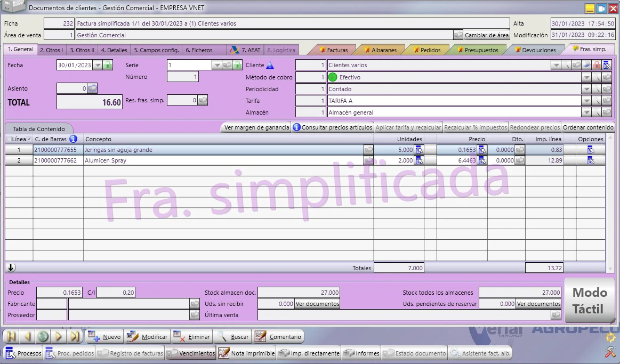Switch to the 4. Detalles tab
This screenshot has width=620, height=364.
[114, 50]
